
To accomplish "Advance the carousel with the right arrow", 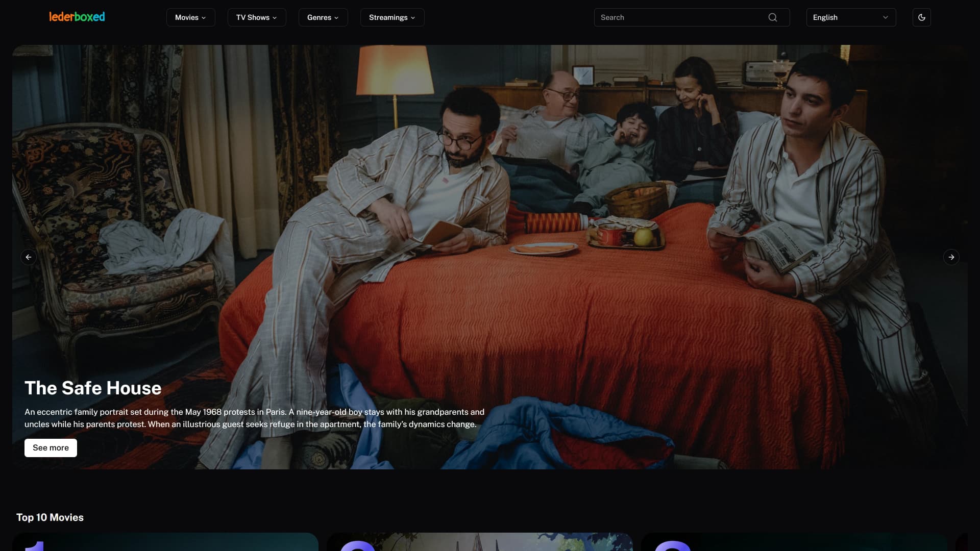I will tap(951, 257).
